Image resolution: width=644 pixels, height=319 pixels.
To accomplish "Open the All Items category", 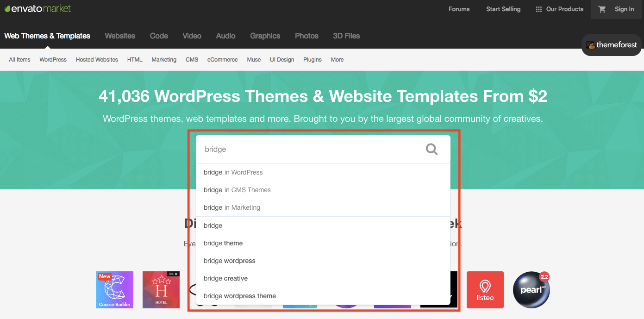I will [19, 60].
